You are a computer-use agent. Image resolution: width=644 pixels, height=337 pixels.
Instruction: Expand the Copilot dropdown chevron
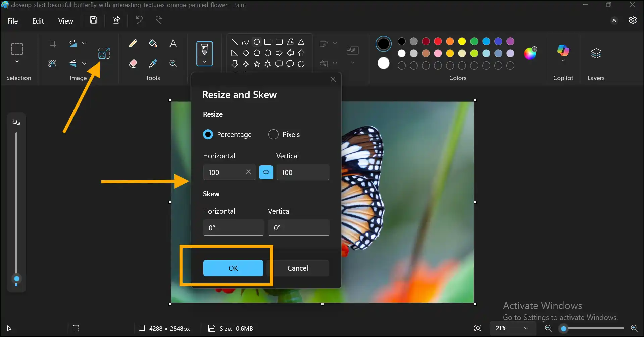[563, 61]
